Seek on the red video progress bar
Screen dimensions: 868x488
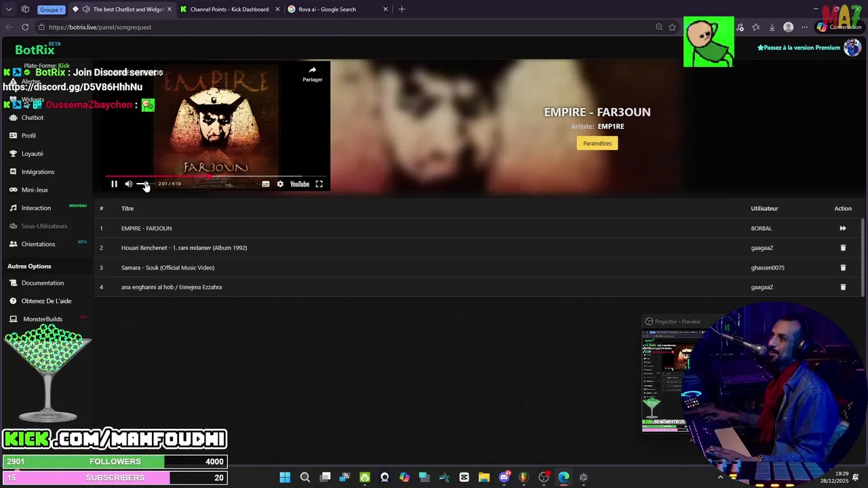[216, 176]
